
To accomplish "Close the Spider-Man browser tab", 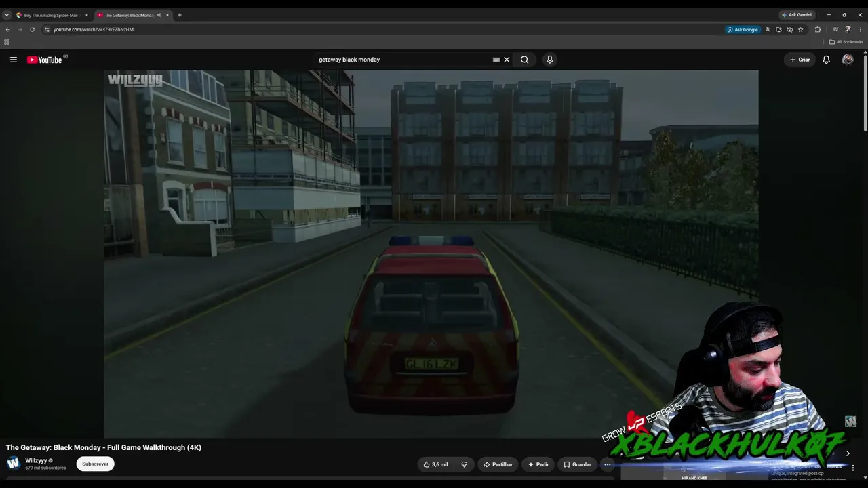I will tap(87, 15).
